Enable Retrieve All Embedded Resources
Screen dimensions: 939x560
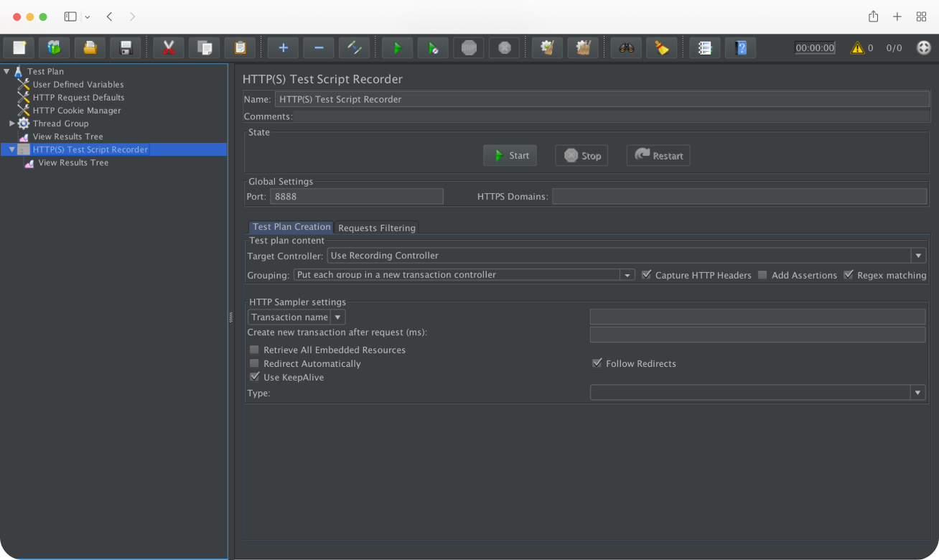click(x=254, y=350)
